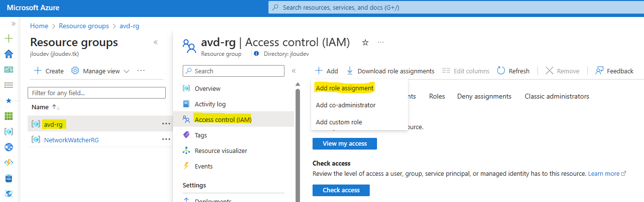Click Remove in the IAM toolbar
The width and height of the screenshot is (644, 202).
point(563,71)
